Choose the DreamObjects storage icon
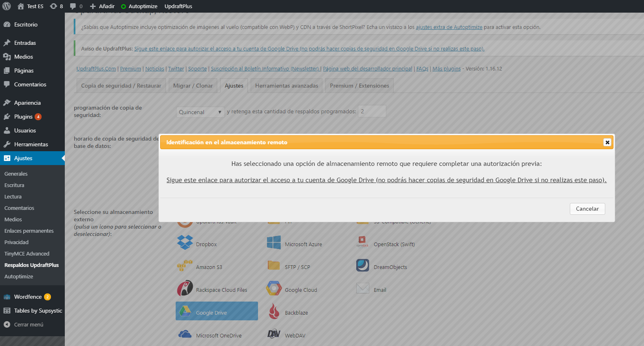 tap(363, 265)
